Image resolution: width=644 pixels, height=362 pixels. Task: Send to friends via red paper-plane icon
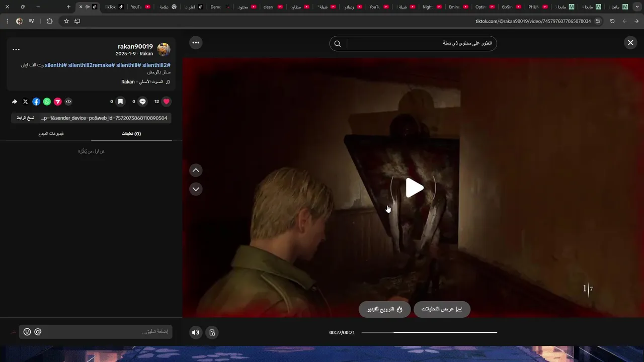coord(58,102)
